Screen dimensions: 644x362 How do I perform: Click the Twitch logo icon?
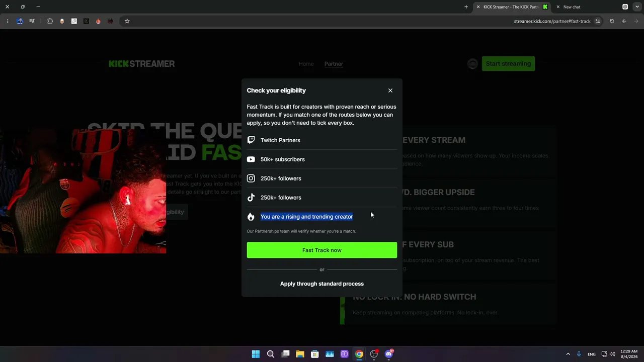[x=251, y=140]
